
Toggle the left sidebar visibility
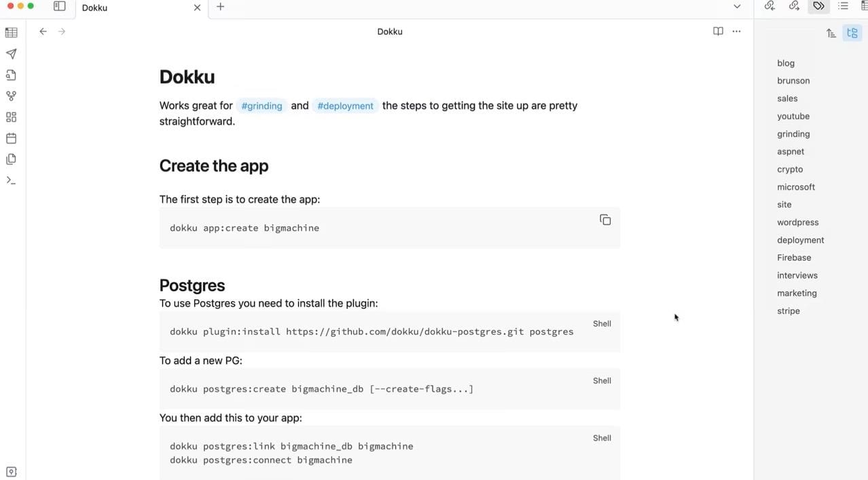[60, 6]
